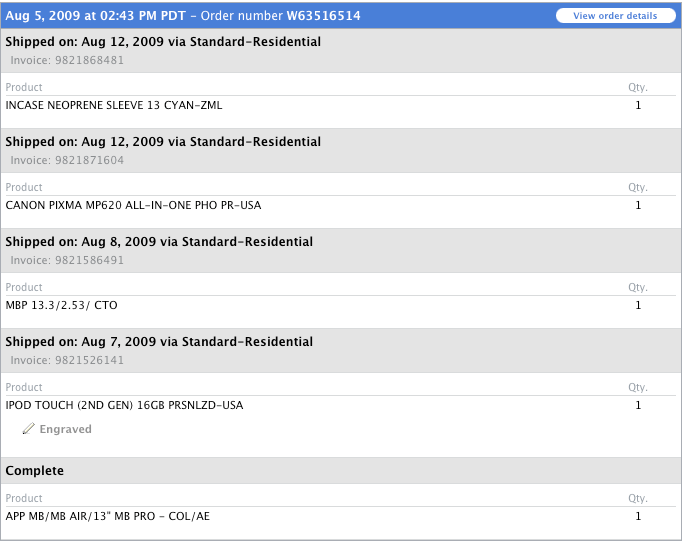Select MBP 13.3/2.53/ CTO product row
The width and height of the screenshot is (682, 541).
click(x=61, y=305)
